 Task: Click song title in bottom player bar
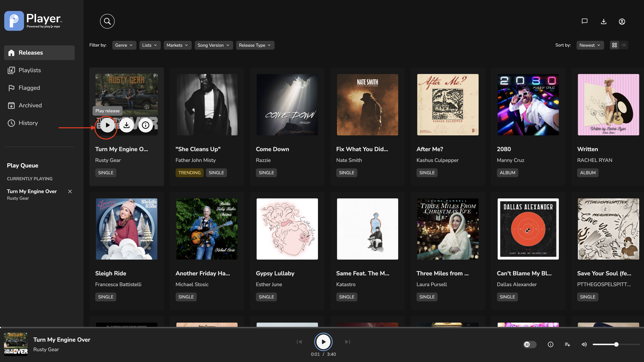tap(62, 340)
